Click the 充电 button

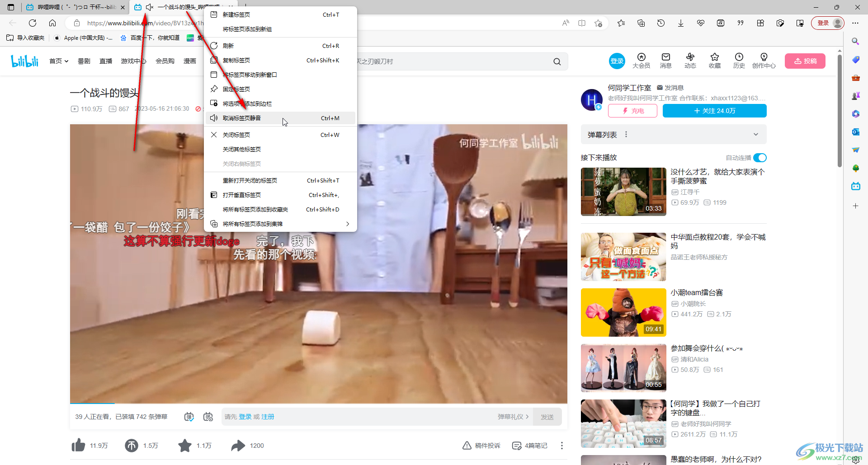(x=632, y=111)
